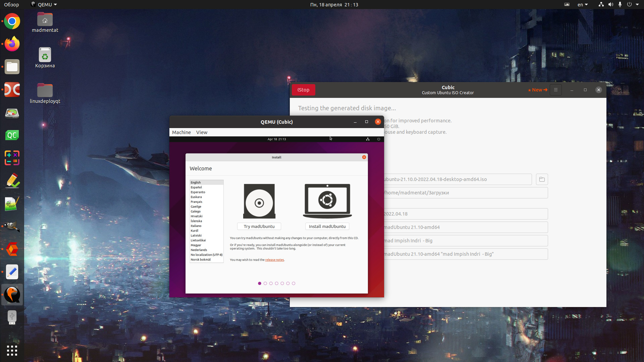
Task: Open the en keyboard layout dropdown
Action: tap(583, 4)
